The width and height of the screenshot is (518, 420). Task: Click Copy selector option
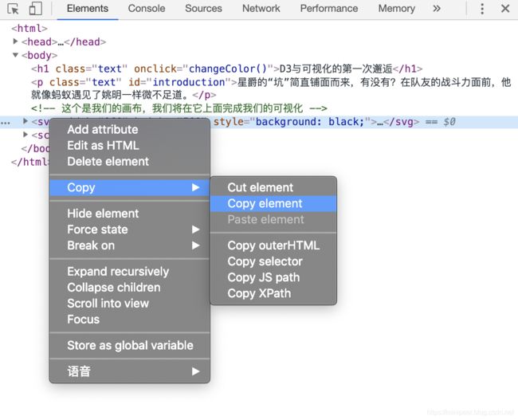265,261
